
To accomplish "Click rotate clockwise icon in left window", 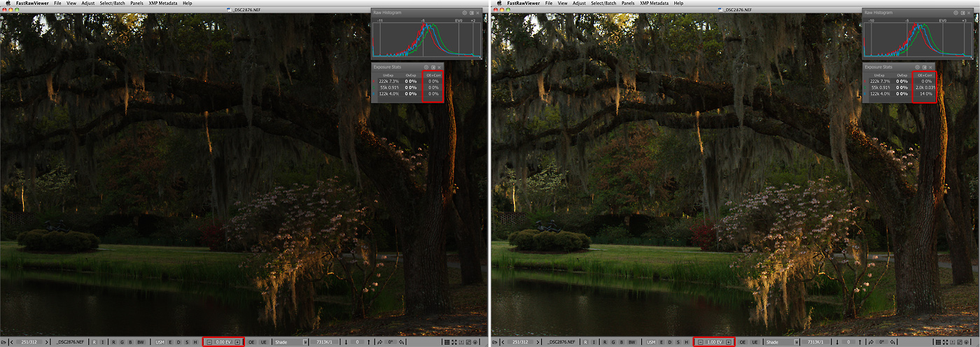I will coord(380,342).
